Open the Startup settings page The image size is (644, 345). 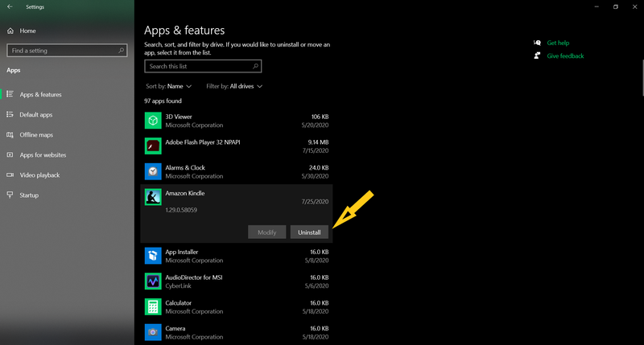point(28,195)
